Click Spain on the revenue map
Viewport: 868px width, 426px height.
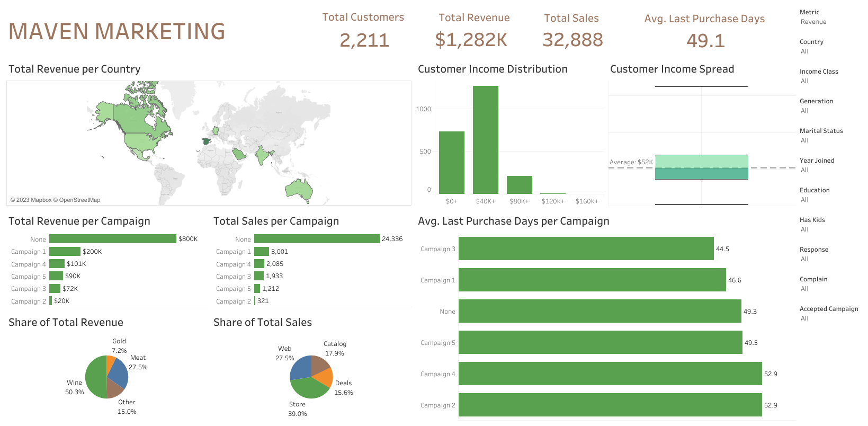pyautogui.click(x=207, y=141)
